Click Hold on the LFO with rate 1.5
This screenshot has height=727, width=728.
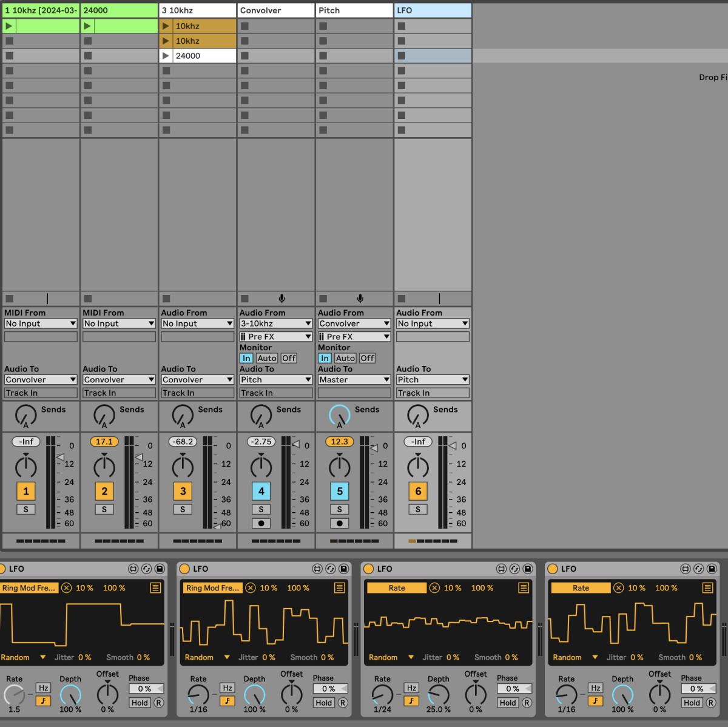coord(140,703)
